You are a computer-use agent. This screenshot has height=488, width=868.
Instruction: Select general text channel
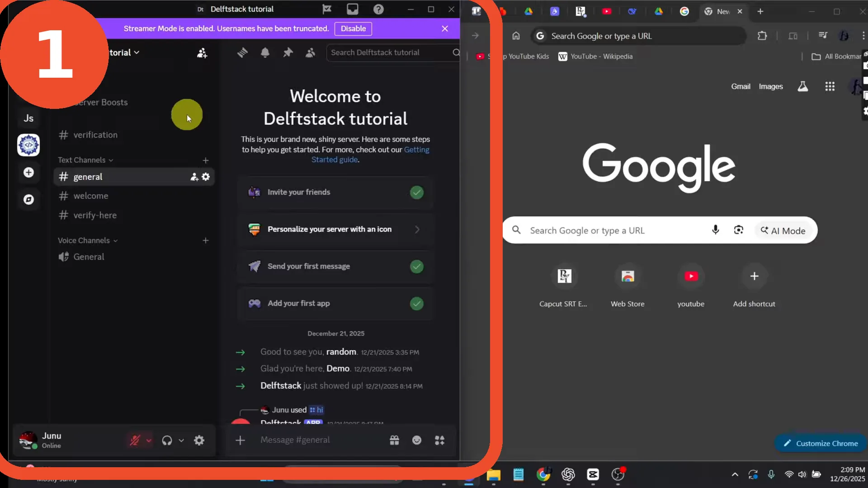tap(134, 177)
